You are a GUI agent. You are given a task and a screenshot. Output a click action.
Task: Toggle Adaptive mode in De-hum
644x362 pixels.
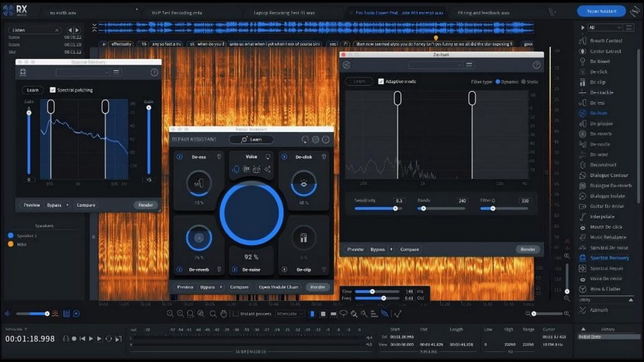[x=382, y=82]
